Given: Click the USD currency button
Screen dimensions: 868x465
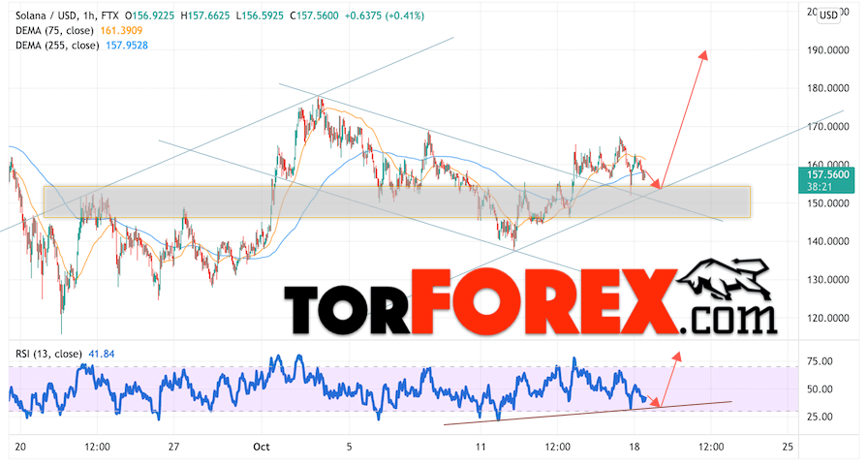Looking at the screenshot, I should point(828,15).
